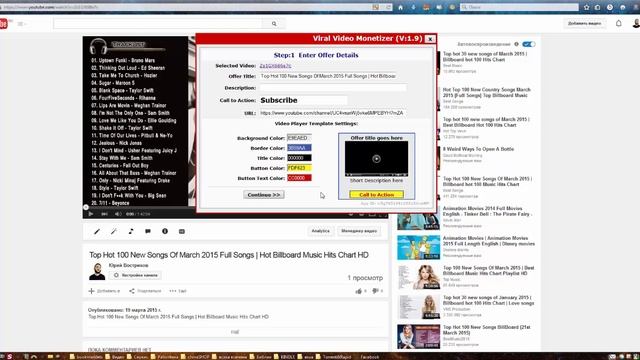Click the yellow Call to Action preview button
The width and height of the screenshot is (640, 360).
pos(376,195)
